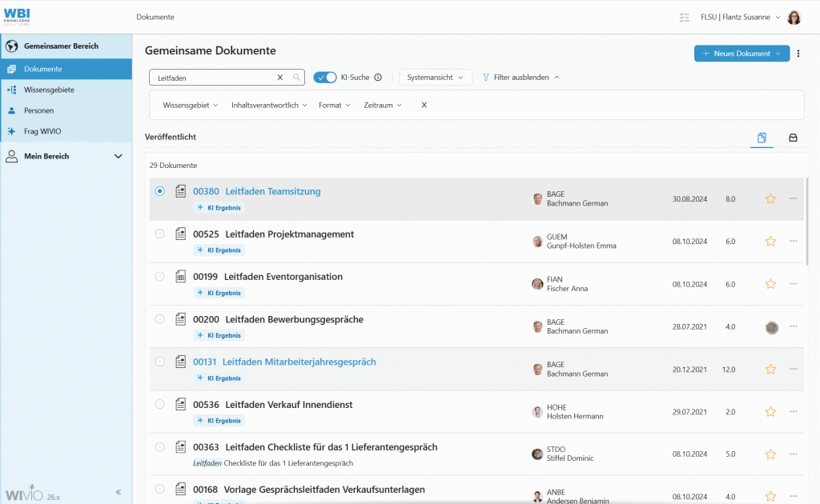Clear the Leitfaden search text
The image size is (820, 504).
pos(280,78)
